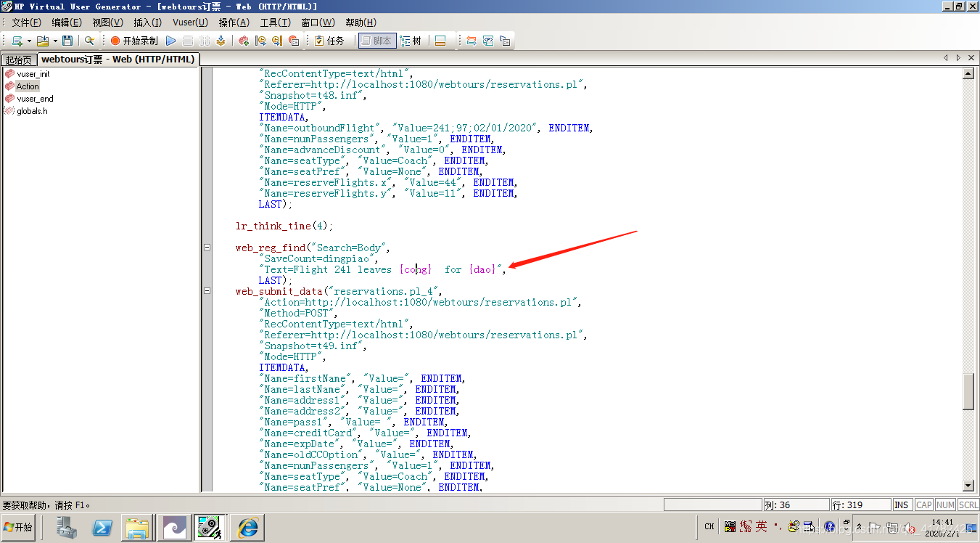The height and width of the screenshot is (543, 980).
Task: Open the 操作(A) menu
Action: (x=234, y=23)
